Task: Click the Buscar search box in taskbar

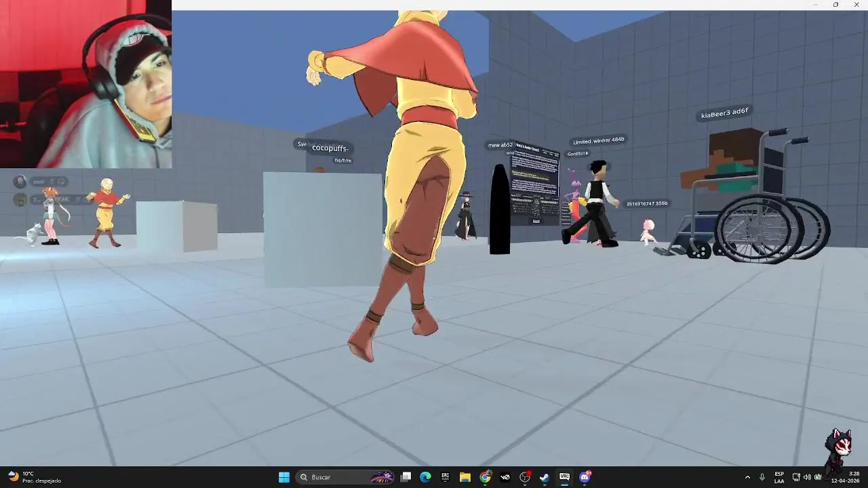Action: 346,477
